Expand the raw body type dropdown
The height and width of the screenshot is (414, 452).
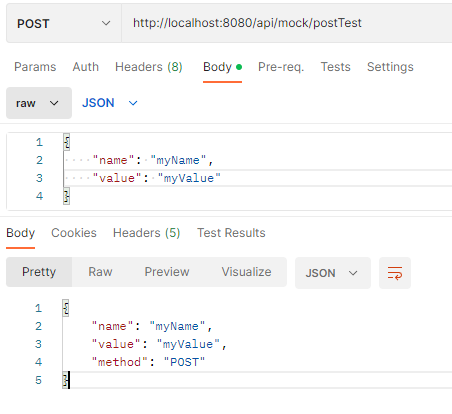(x=39, y=103)
